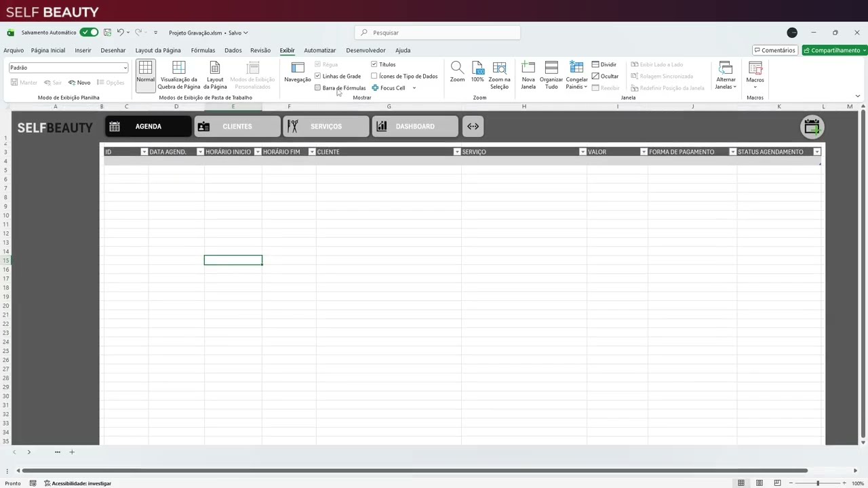The width and height of the screenshot is (868, 488).
Task: Click the Novo sheet view button
Action: 79,83
